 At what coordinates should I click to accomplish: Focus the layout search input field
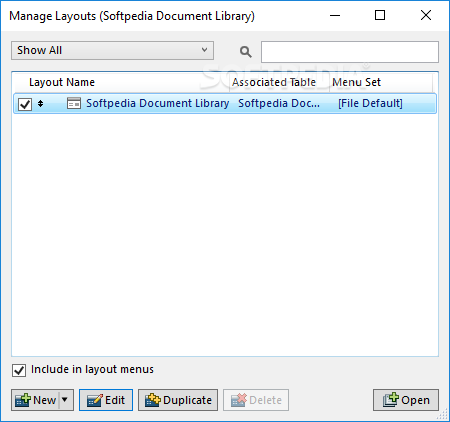[350, 52]
